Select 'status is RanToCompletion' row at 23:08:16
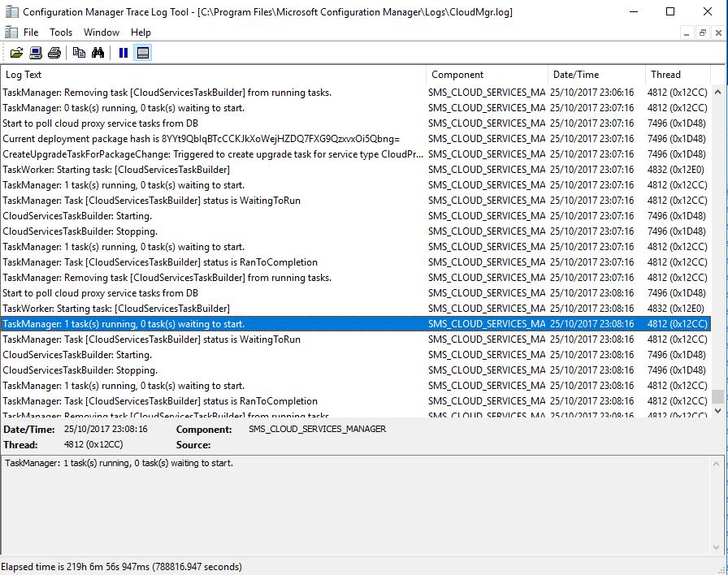This screenshot has height=575, width=728. (356, 401)
